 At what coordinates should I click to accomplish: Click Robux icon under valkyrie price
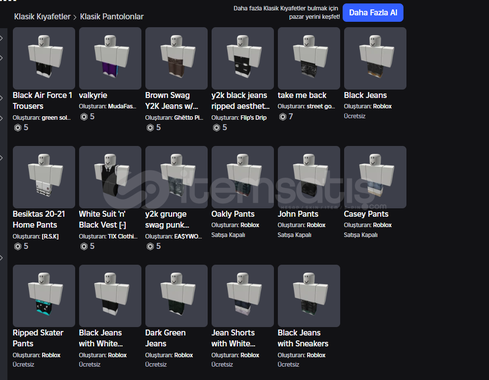[84, 117]
